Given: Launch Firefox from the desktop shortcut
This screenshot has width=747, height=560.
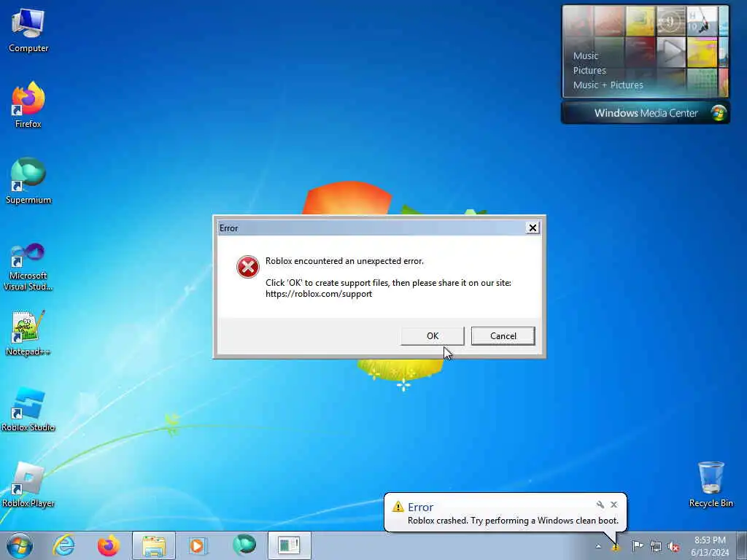Looking at the screenshot, I should click(x=28, y=105).
